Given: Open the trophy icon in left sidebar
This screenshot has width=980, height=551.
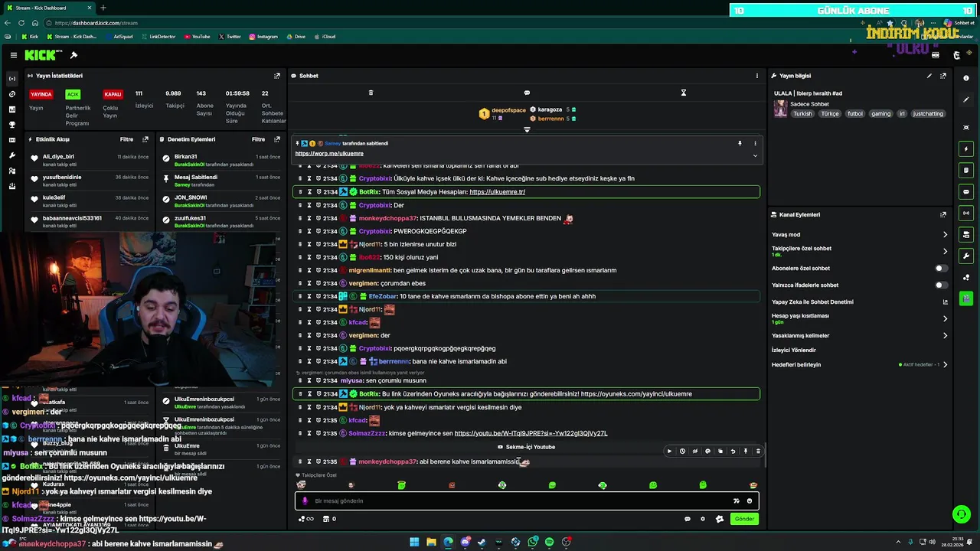Looking at the screenshot, I should [x=12, y=125].
